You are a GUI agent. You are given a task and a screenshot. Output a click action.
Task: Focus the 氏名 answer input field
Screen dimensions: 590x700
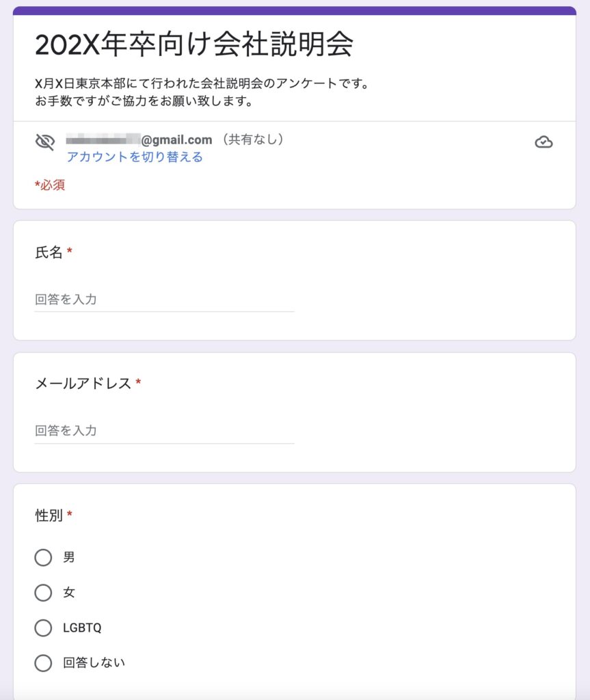164,299
